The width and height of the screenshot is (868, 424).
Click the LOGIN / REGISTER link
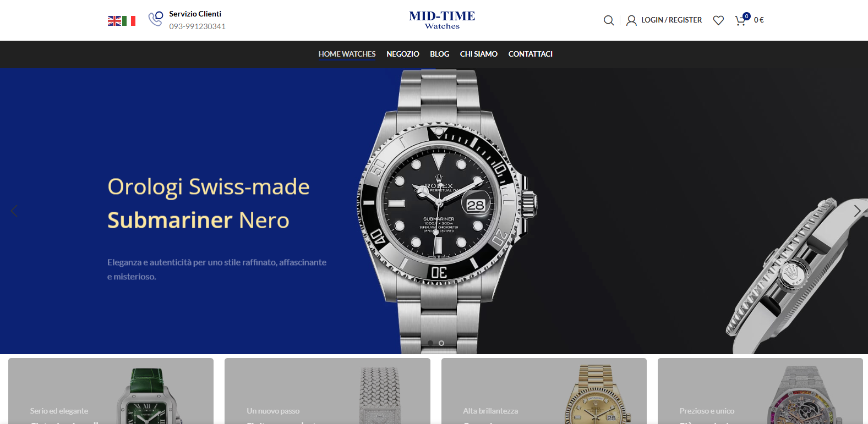click(672, 20)
